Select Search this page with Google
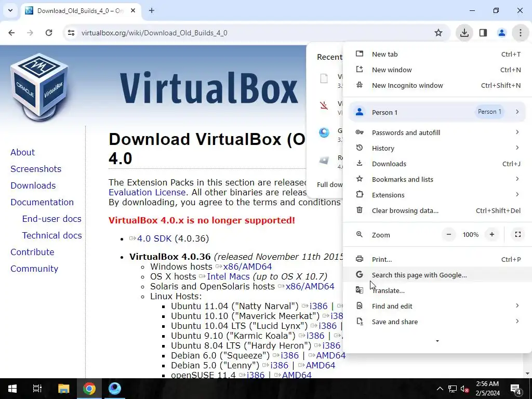The width and height of the screenshot is (532, 399). [437, 275]
